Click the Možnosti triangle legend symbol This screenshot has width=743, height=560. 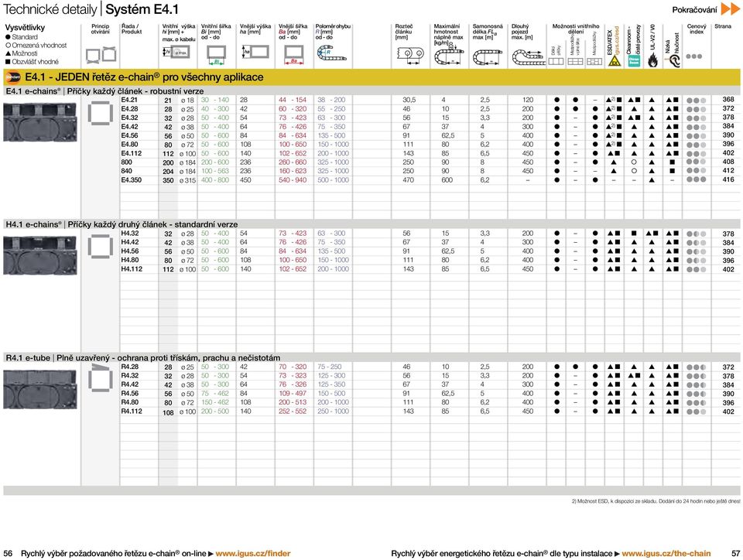(8, 53)
